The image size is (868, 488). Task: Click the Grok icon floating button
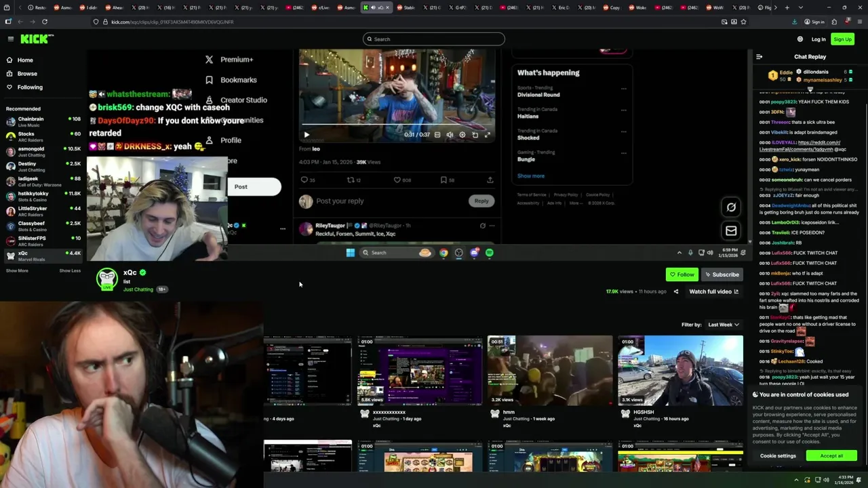(731, 207)
